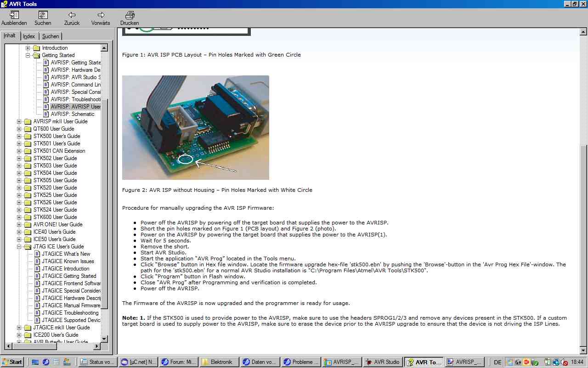Open the AVR ONE! User Guide entry
588x368 pixels.
[57, 224]
